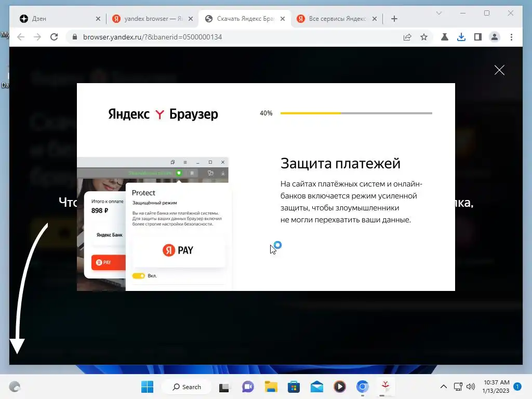Close the overlay with the X icon
Screen dimensions: 532x399
499,70
